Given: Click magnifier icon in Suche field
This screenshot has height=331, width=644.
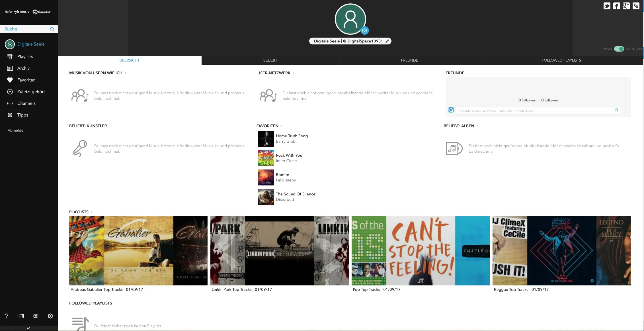Looking at the screenshot, I should tap(52, 29).
